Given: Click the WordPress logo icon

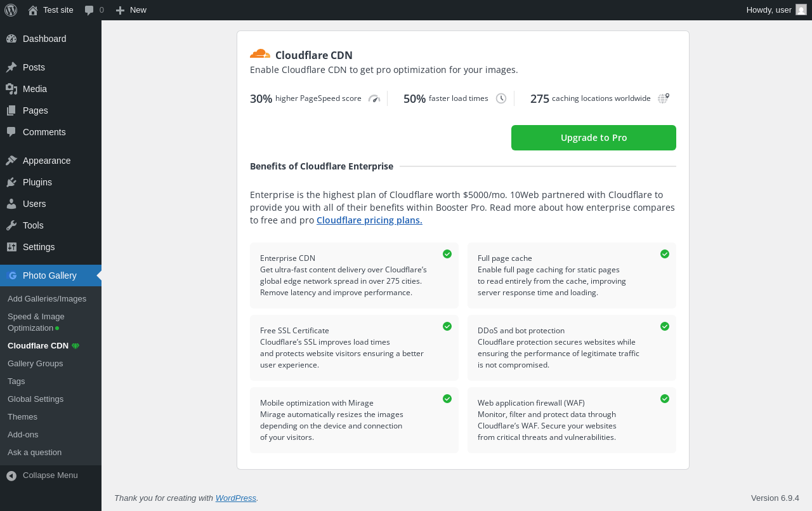Looking at the screenshot, I should click(x=11, y=10).
